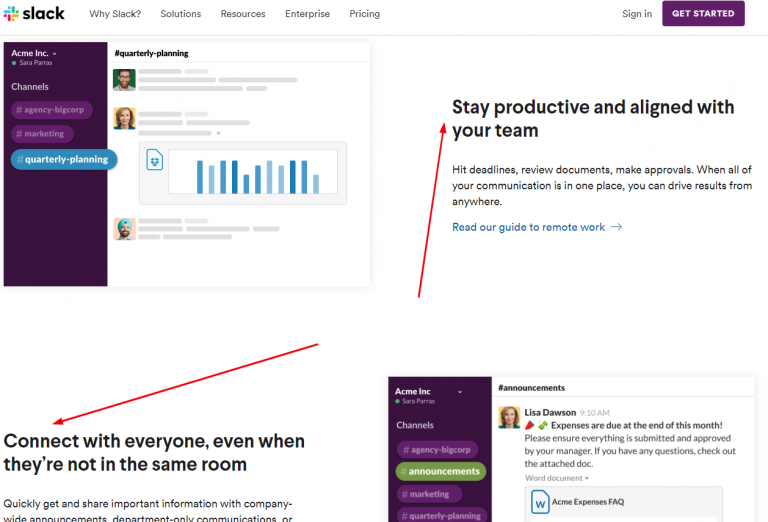This screenshot has width=768, height=522.
Task: Click the Dropbox file icon in chat
Action: 155,161
